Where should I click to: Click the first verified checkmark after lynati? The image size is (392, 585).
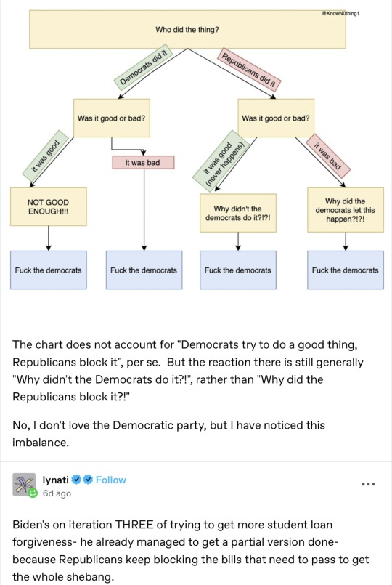click(x=76, y=480)
